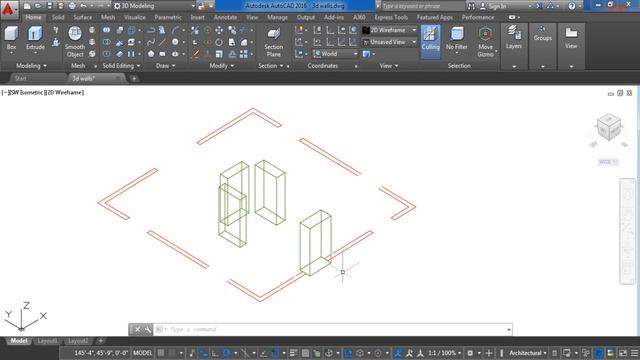Open the AutoCAD application menu logo
This screenshot has width=640, height=360.
coord(8,9)
